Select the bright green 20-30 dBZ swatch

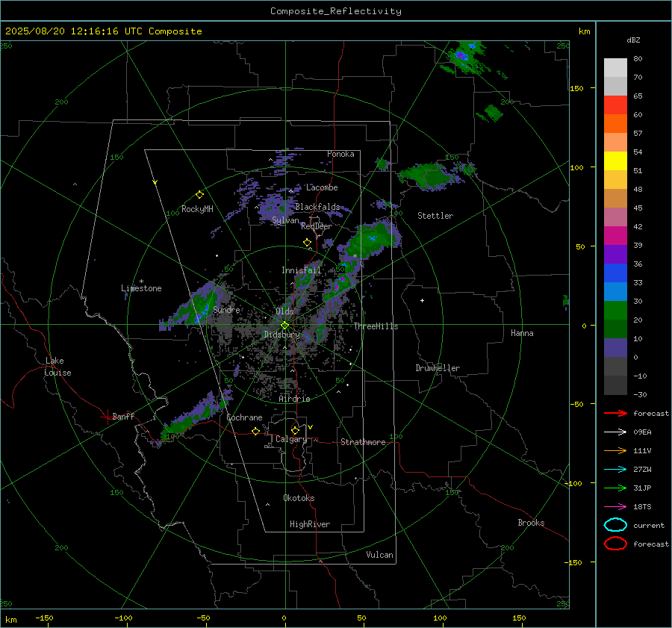click(x=615, y=311)
